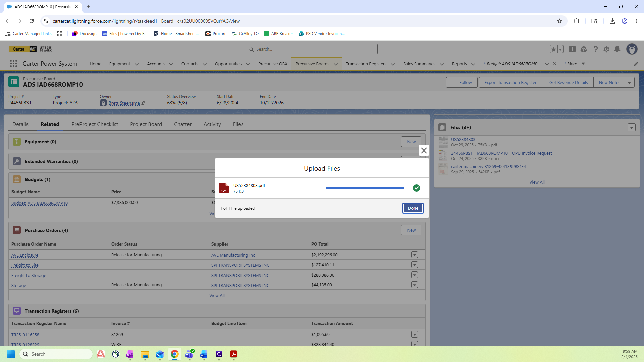Expand the Equipment nav menu chevron
644x362 pixels.
[137, 64]
